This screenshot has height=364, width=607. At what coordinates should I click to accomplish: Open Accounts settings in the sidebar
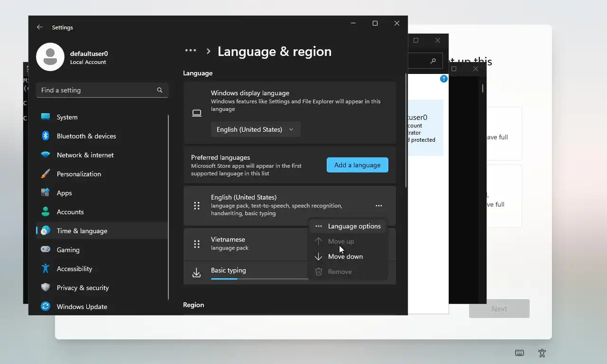coord(102,212)
